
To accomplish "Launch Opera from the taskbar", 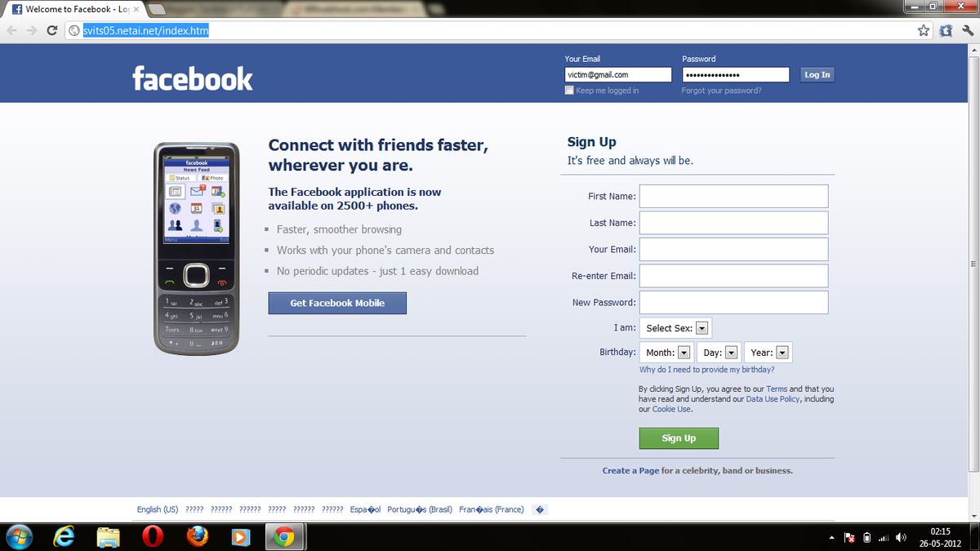I will (155, 537).
